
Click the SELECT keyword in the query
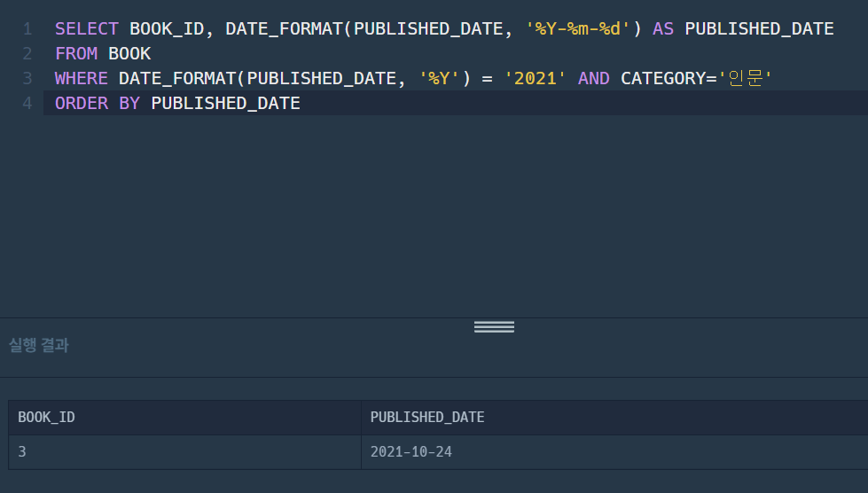point(87,28)
